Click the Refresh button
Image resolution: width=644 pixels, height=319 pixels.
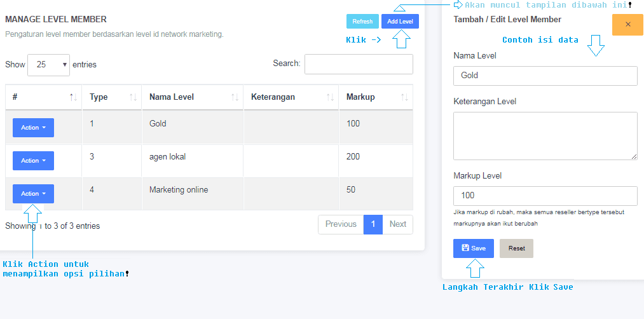362,22
